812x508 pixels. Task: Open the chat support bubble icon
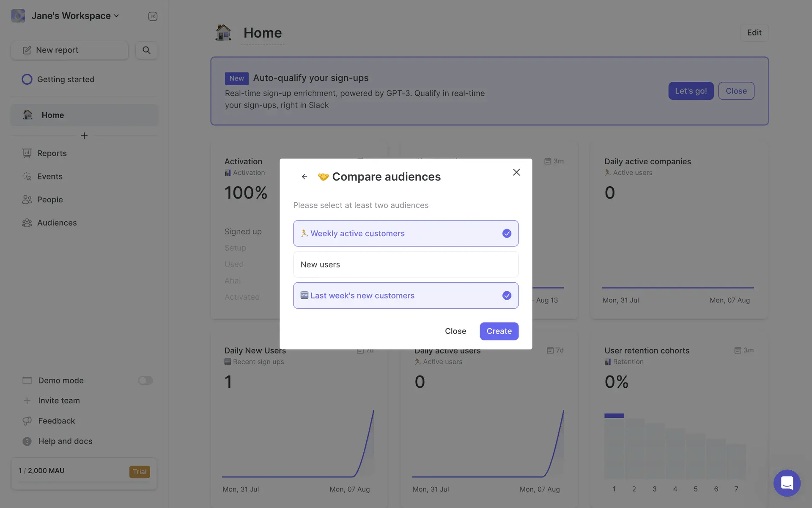787,483
